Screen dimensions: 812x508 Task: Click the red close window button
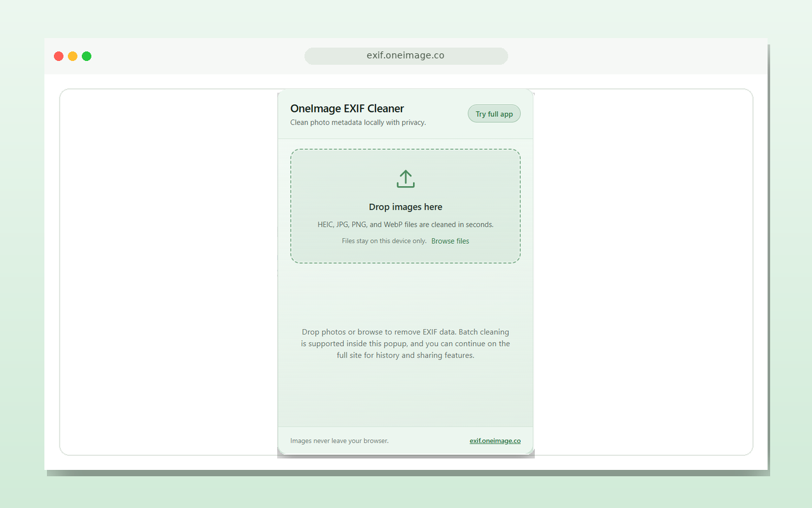click(x=59, y=56)
